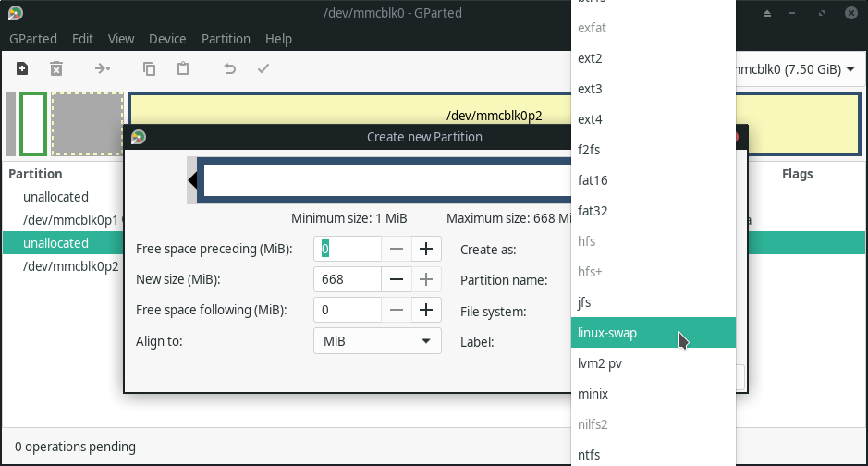
Task: Click the Paste partition toolbar icon
Action: pos(183,68)
